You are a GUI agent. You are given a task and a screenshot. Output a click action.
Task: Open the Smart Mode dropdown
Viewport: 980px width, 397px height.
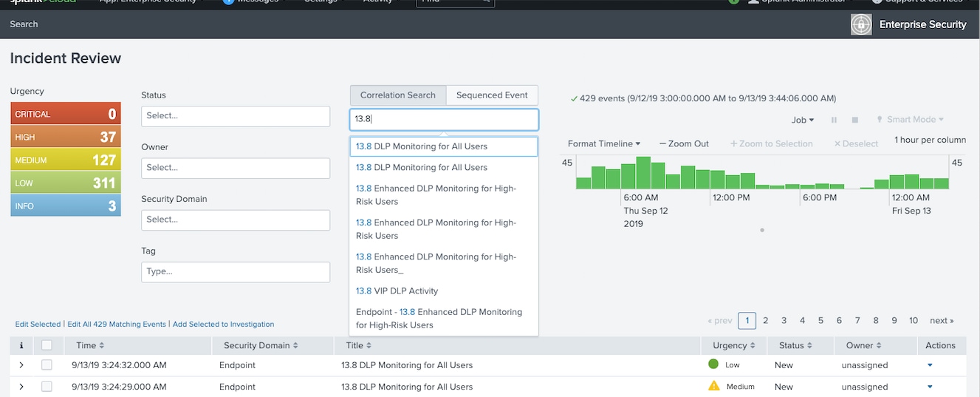[x=910, y=120]
